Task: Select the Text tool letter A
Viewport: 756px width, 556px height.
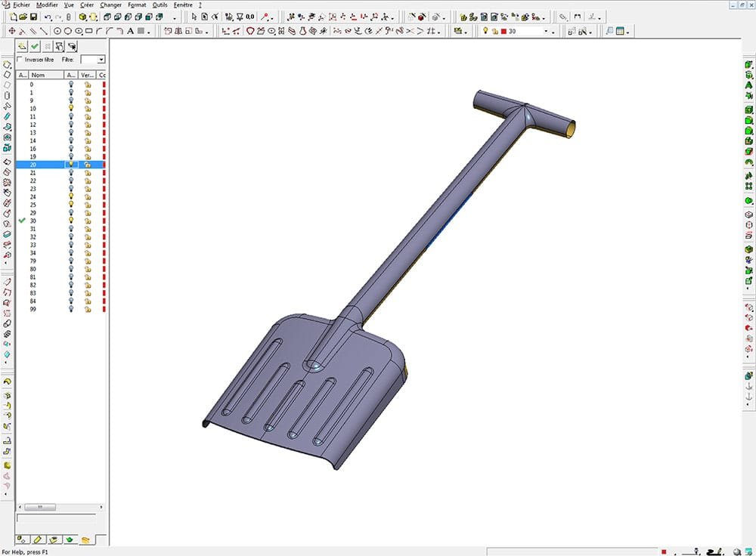Action: click(x=130, y=31)
